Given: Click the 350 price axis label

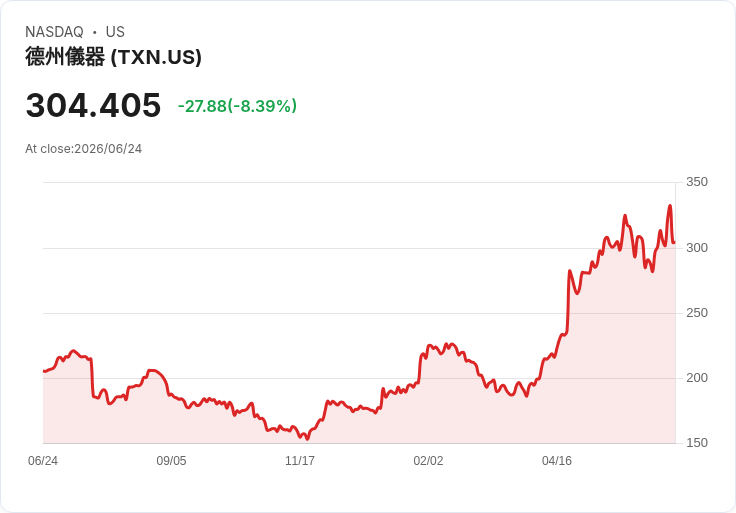Looking at the screenshot, I should point(697,182).
